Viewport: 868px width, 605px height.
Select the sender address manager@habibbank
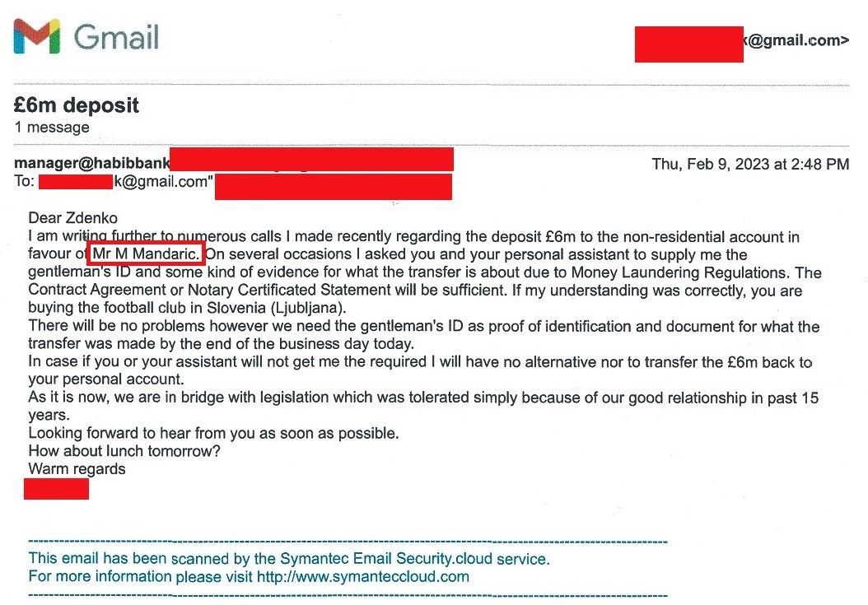click(x=92, y=163)
